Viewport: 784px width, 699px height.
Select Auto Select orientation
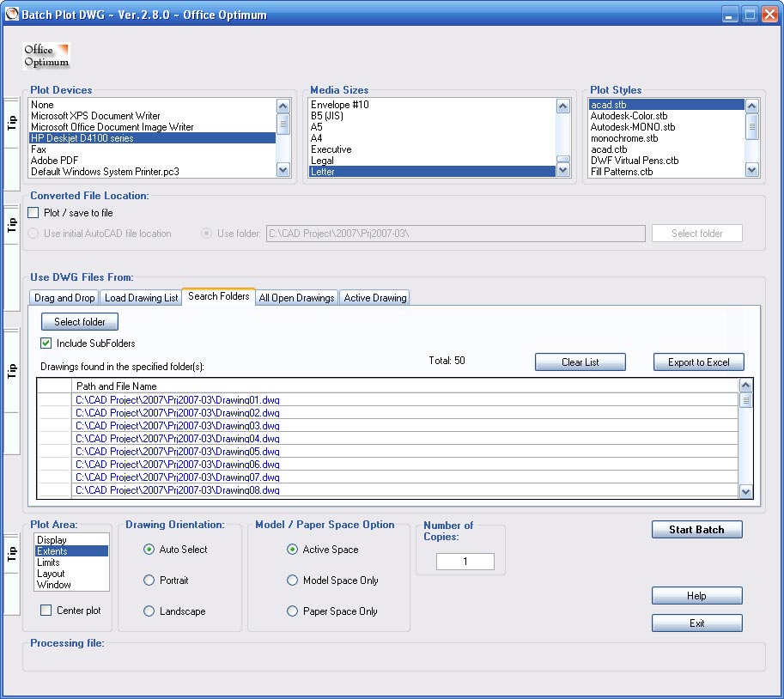pos(149,549)
